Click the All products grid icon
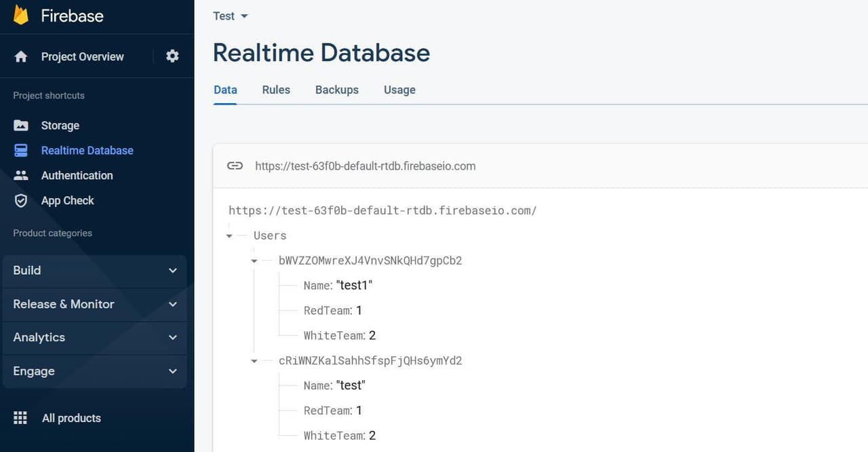This screenshot has width=868, height=452. [20, 418]
